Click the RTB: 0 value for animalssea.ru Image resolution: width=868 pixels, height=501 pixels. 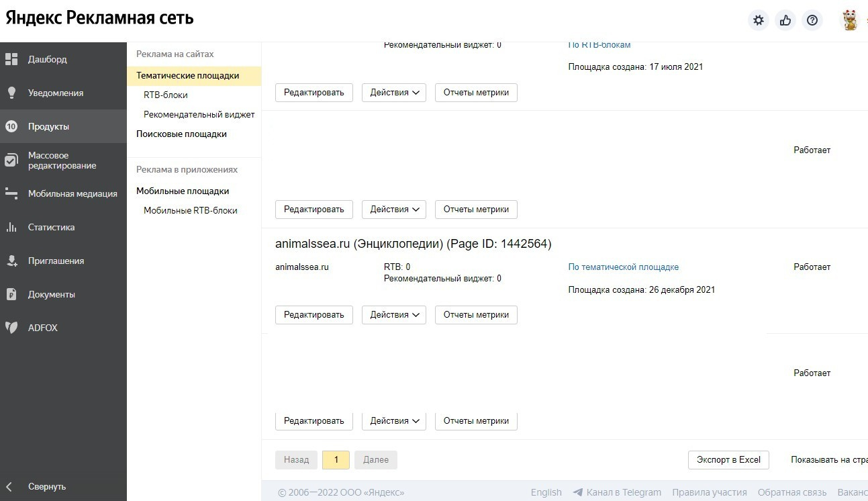(397, 267)
